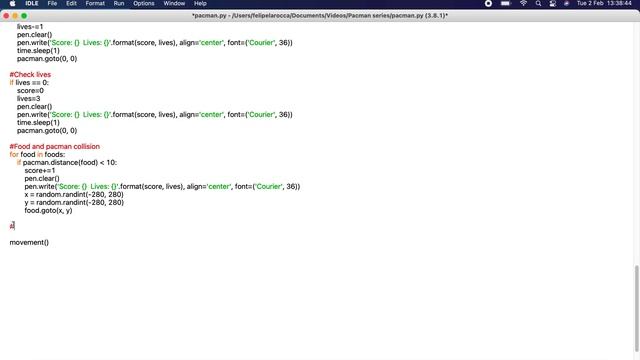Click the 'for food in foods:' line
The height and width of the screenshot is (360, 640).
37,154
